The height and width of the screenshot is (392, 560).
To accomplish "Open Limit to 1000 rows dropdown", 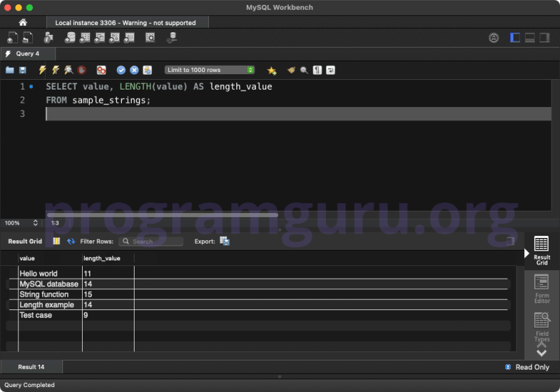I will coord(210,70).
